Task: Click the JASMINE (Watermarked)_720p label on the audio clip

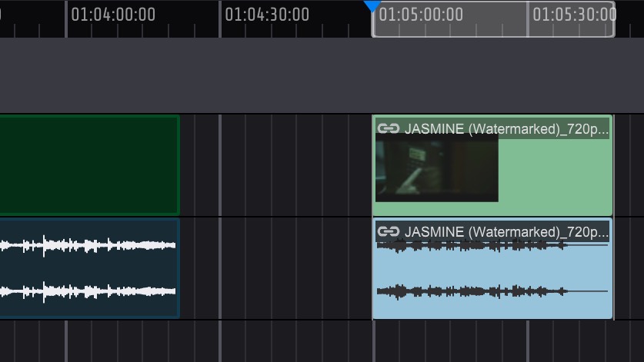Action: [x=506, y=232]
